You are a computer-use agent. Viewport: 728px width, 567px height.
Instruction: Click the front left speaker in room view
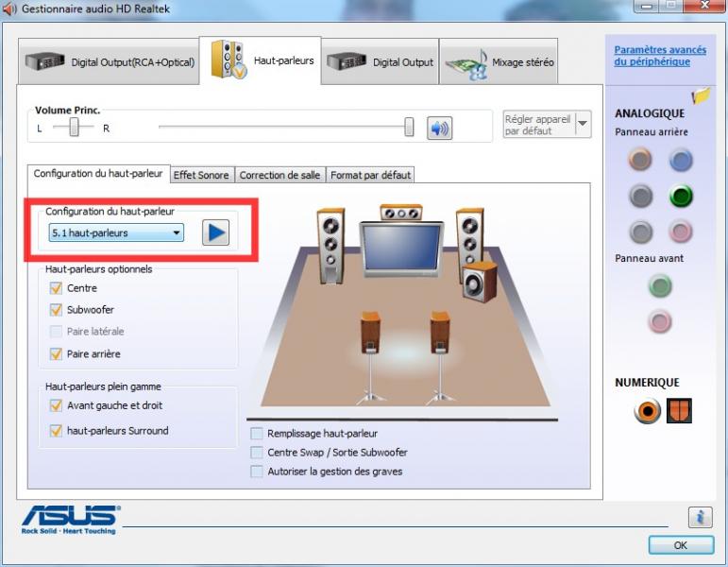coord(331,246)
